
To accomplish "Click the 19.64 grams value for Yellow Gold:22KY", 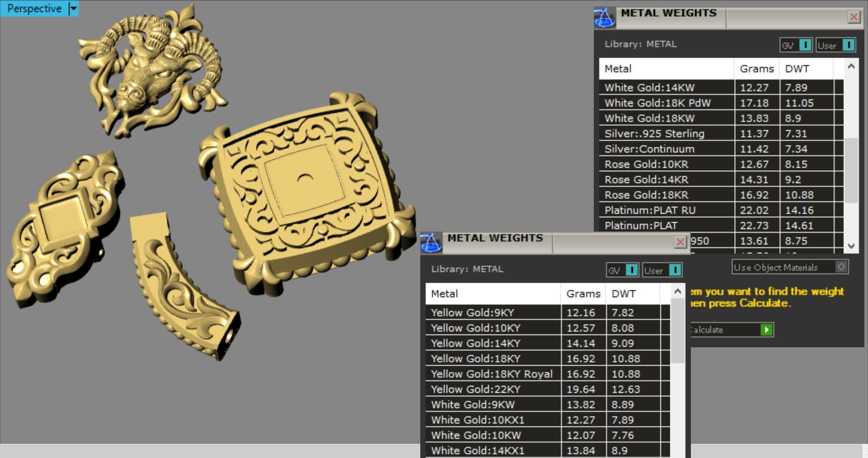I will 581,389.
